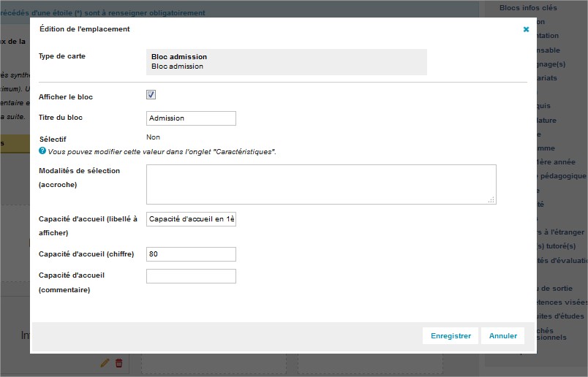Close the Édition de l'emplacement dialog
This screenshot has width=588, height=377.
coord(526,29)
